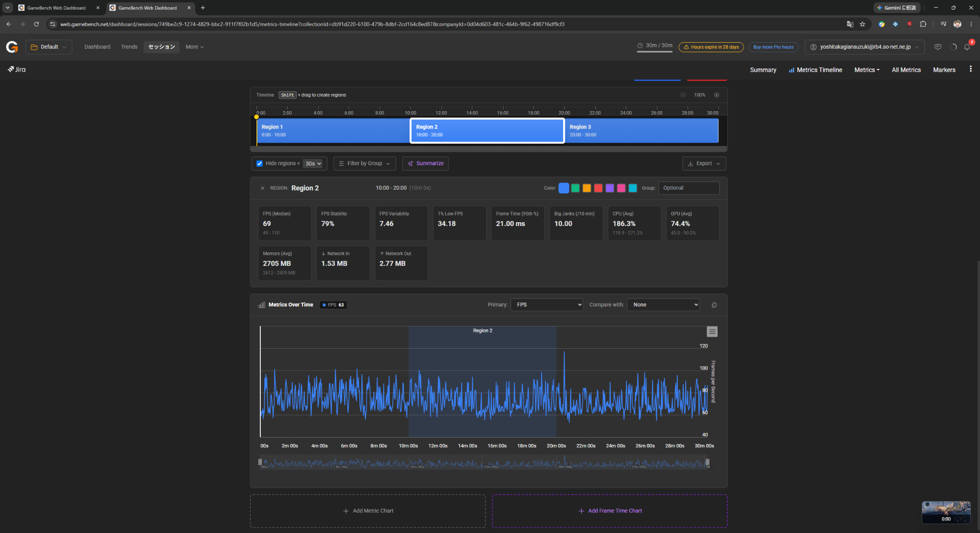Open the notifications bell
The height and width of the screenshot is (533, 980).
coord(967,47)
